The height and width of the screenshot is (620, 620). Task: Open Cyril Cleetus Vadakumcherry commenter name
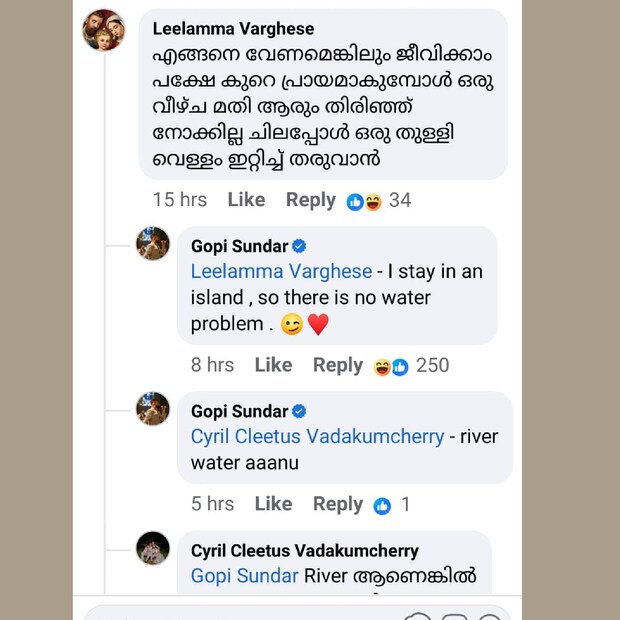pyautogui.click(x=305, y=551)
